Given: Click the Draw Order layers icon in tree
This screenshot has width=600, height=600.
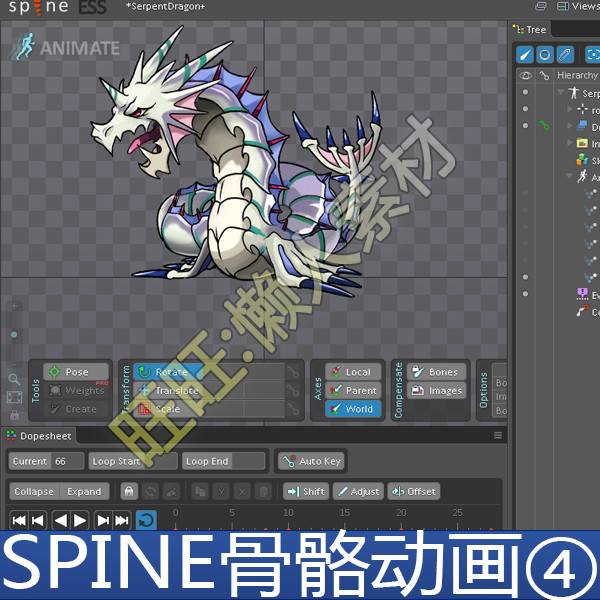Looking at the screenshot, I should point(582,126).
